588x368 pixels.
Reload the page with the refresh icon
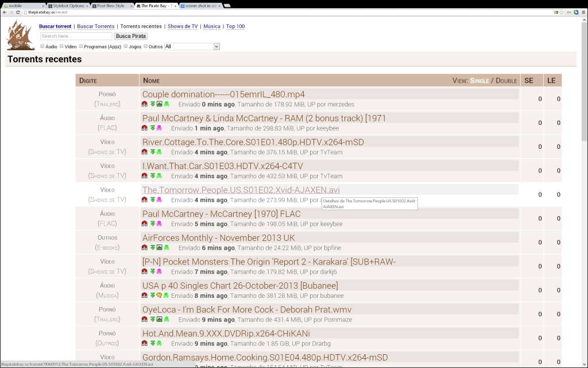18,13
